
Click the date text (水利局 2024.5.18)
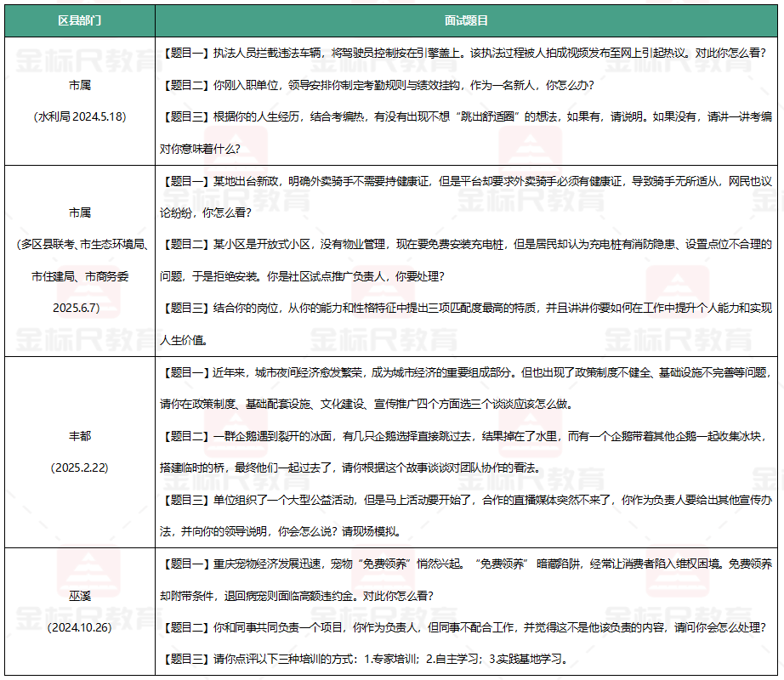tap(79, 117)
